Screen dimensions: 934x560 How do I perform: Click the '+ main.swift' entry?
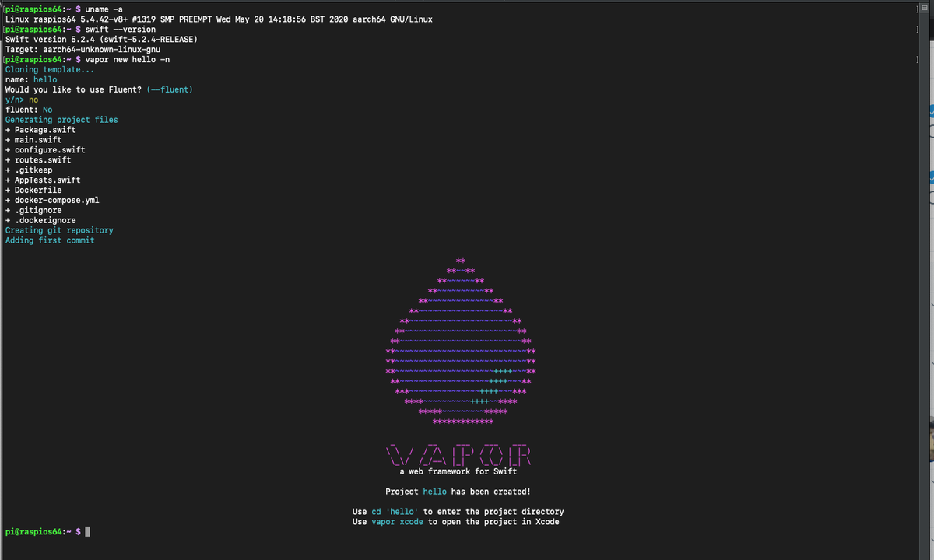[33, 140]
